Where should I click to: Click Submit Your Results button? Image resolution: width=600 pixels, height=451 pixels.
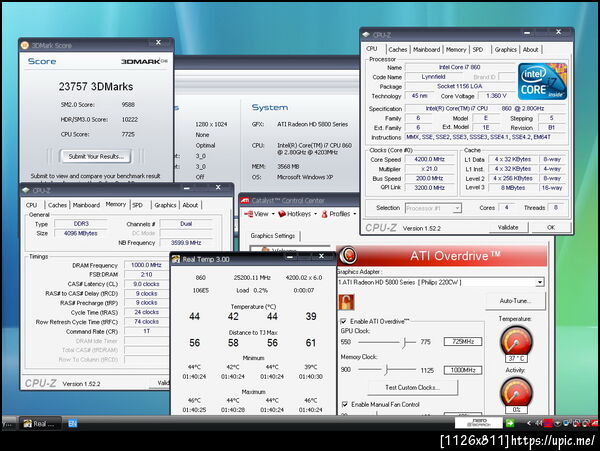click(x=96, y=156)
